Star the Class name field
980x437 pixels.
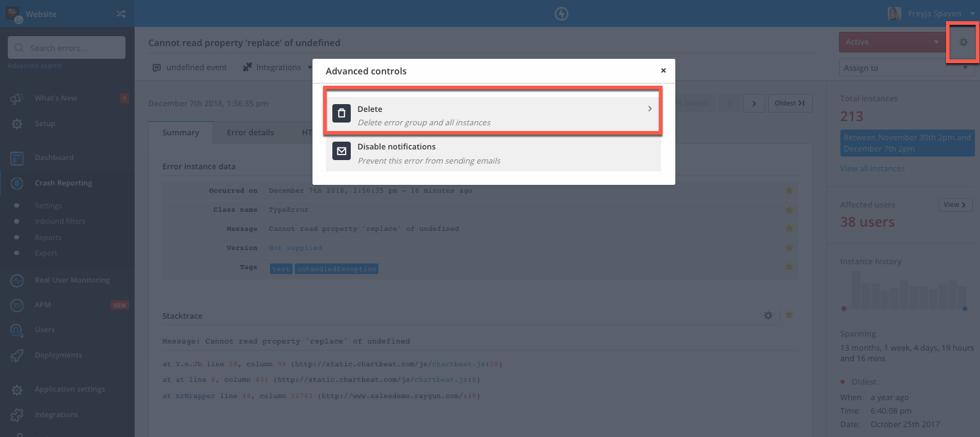(x=789, y=209)
